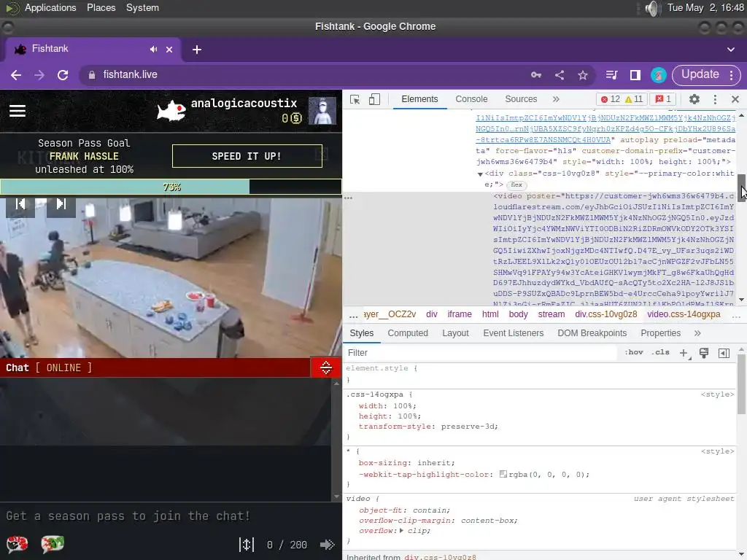
Task: Click the flex badge on div
Action: [516, 184]
